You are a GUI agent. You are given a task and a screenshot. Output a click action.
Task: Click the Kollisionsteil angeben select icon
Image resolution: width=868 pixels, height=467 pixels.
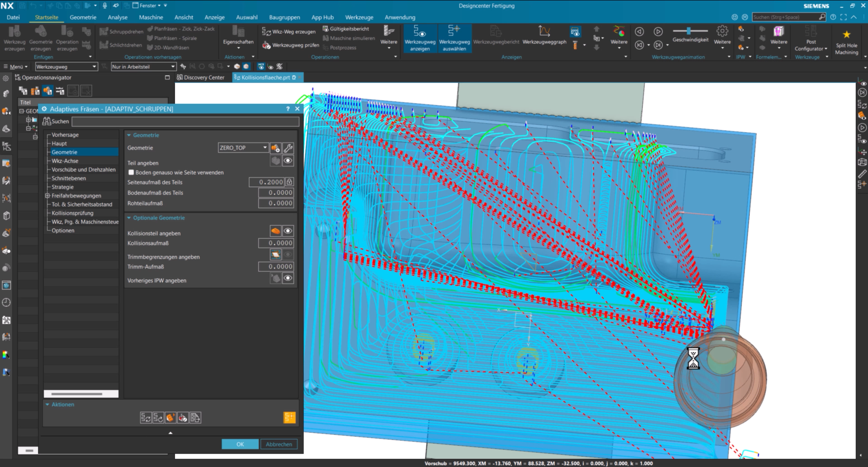pos(275,231)
